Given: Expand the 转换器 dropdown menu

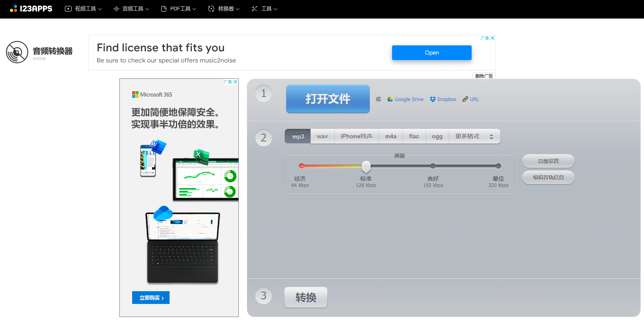Looking at the screenshot, I should pos(224,9).
